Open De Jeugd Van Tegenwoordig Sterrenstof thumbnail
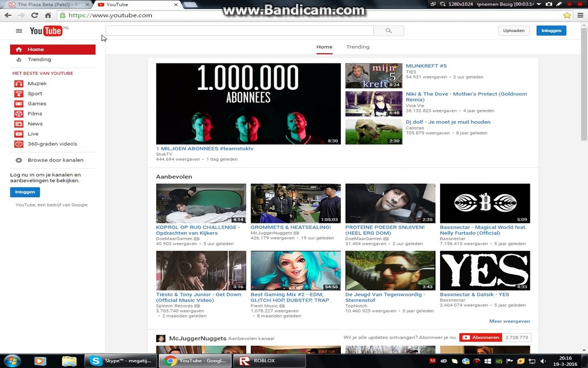Viewport: 588px width, 368px height. click(390, 271)
